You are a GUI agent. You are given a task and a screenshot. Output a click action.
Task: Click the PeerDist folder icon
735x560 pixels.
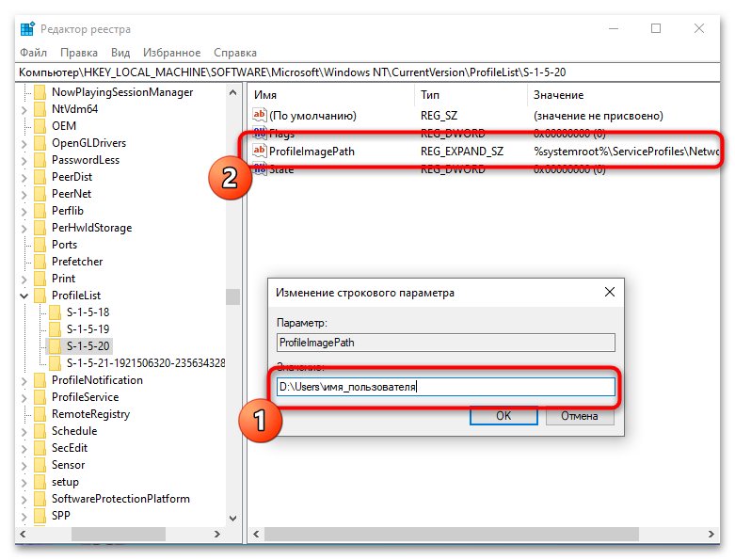coord(40,177)
